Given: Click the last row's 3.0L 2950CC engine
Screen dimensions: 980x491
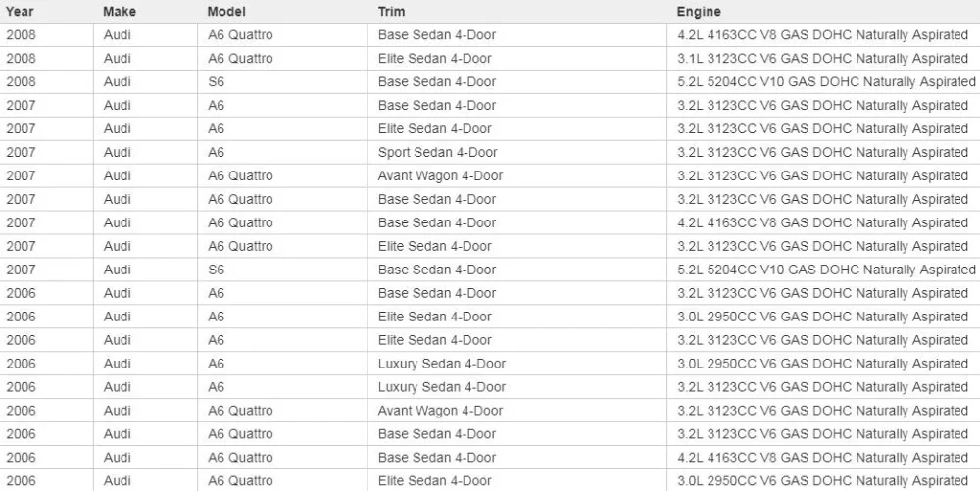Looking at the screenshot, I should pyautogui.click(x=822, y=481).
